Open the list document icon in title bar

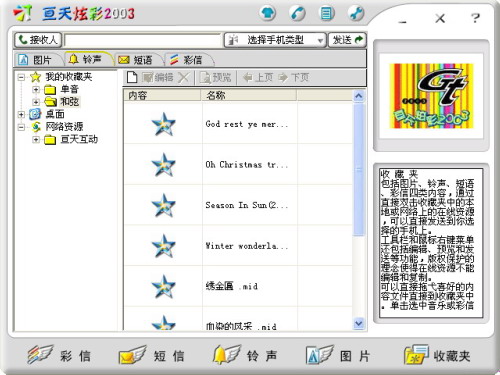point(326,14)
